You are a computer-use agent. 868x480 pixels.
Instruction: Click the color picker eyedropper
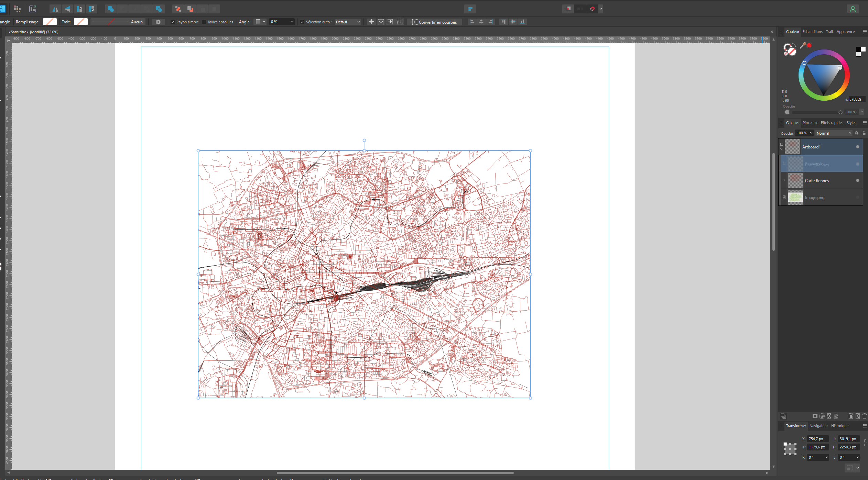[x=803, y=45]
